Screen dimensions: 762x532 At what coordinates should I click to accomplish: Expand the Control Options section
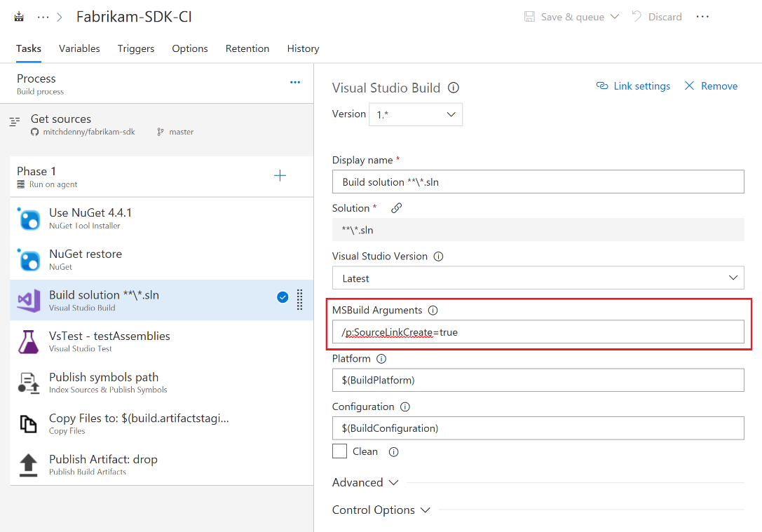tap(381, 510)
